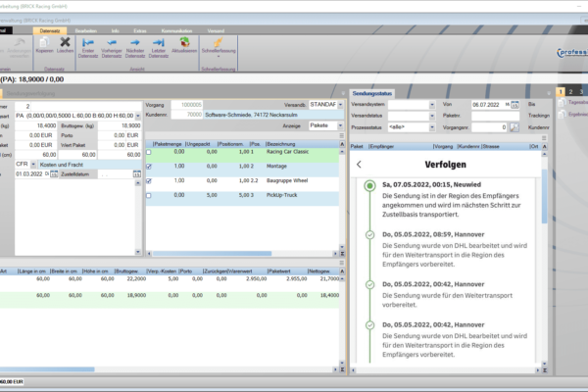Go to Vorheriger Datensatz
The image size is (588, 392).
(x=112, y=45)
